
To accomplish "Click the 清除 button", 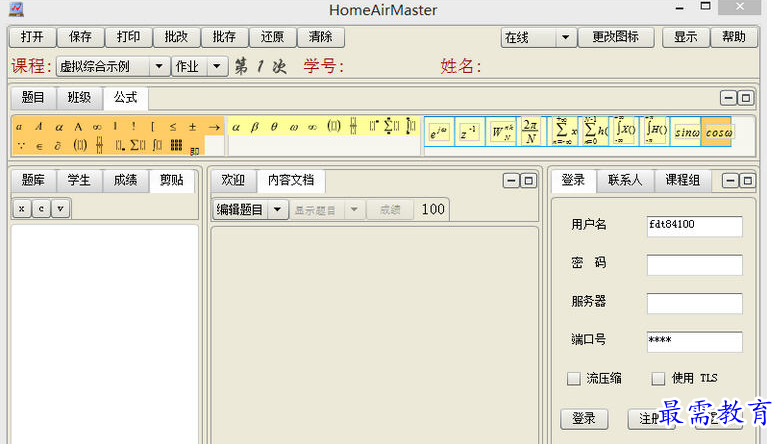I will coord(320,37).
